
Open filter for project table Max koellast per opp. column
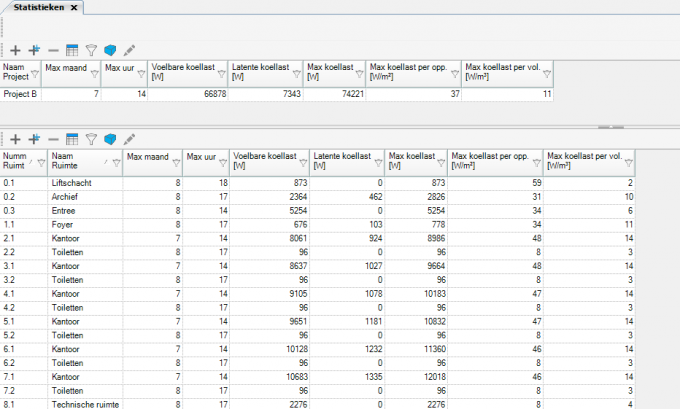pyautogui.click(x=455, y=74)
